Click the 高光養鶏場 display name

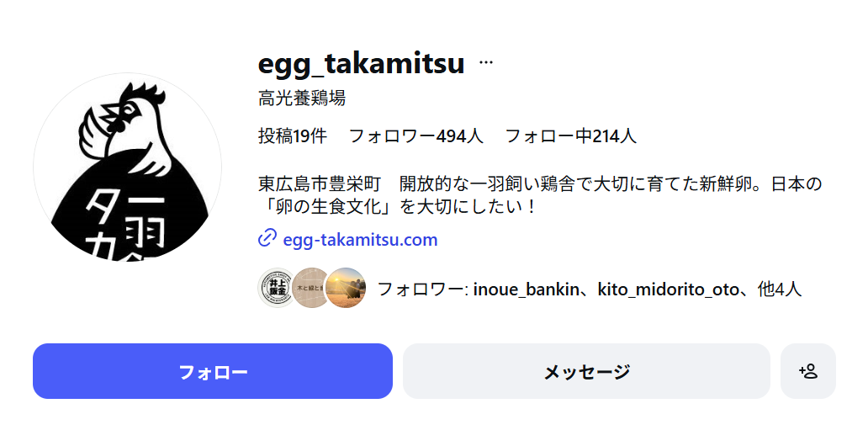coord(302,98)
